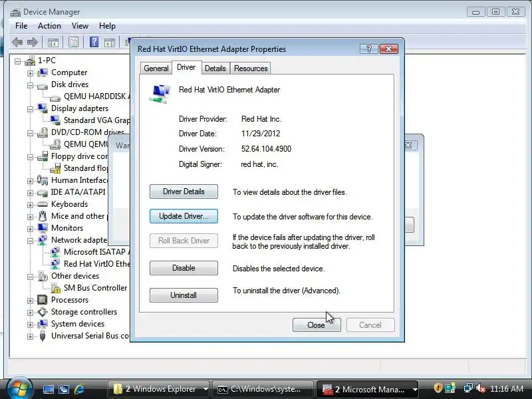Select the Red Hat VirtIO Ethernet tree item
This screenshot has width=532, height=399.
96,264
